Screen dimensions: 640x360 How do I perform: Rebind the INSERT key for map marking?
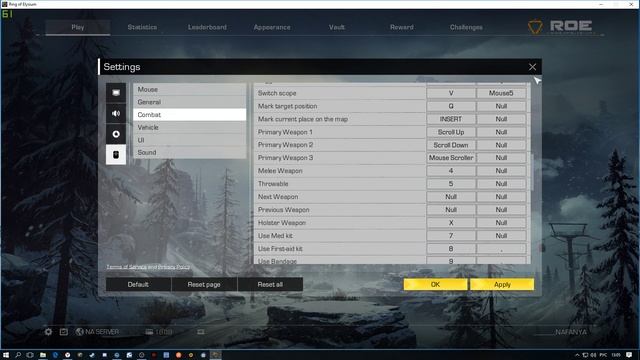click(x=451, y=119)
